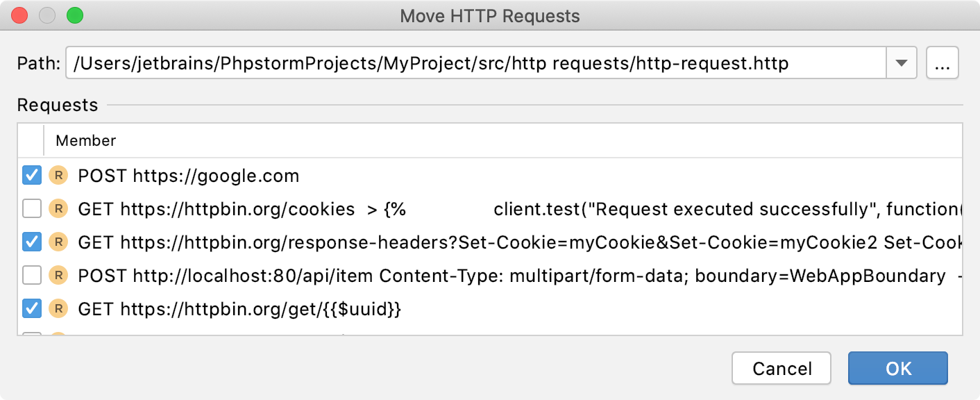Select the POST https://google.com row text
The image size is (980, 400).
point(189,176)
